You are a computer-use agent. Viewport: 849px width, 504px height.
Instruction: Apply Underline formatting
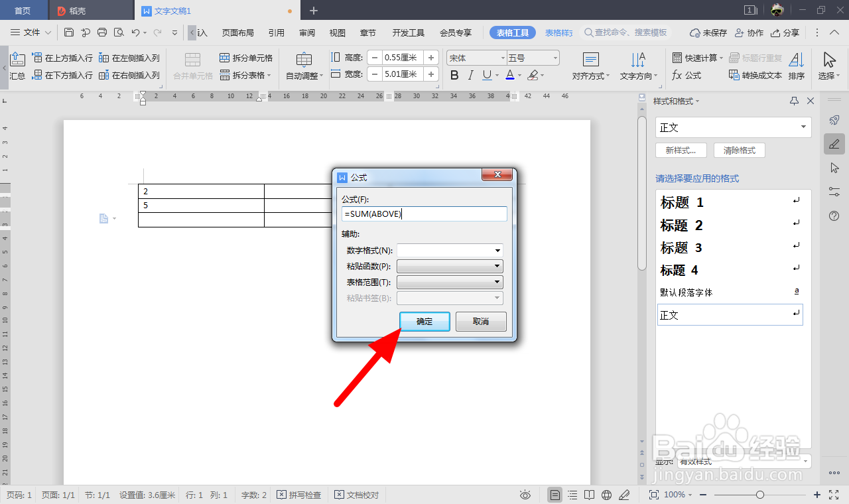pos(487,76)
